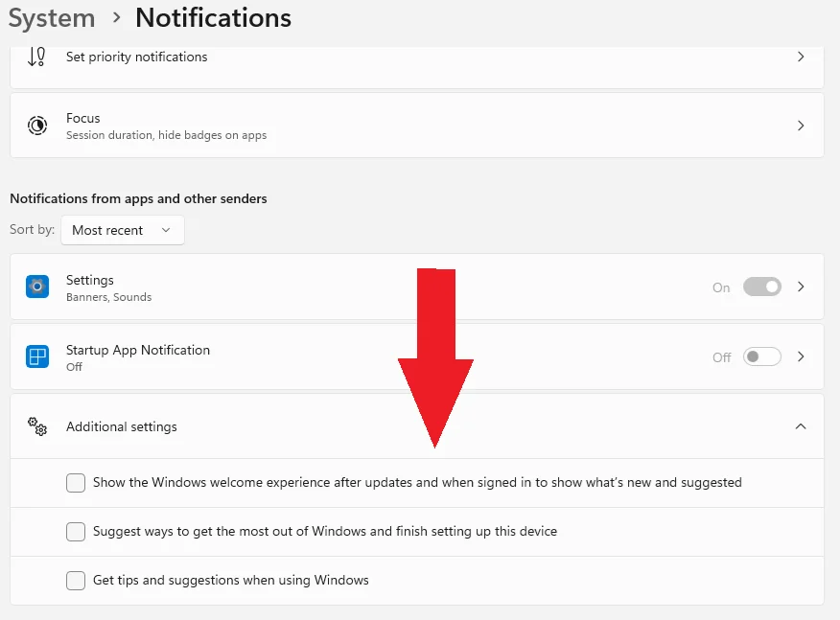The height and width of the screenshot is (620, 840).
Task: Go back to System breadcrumb
Action: click(x=52, y=18)
